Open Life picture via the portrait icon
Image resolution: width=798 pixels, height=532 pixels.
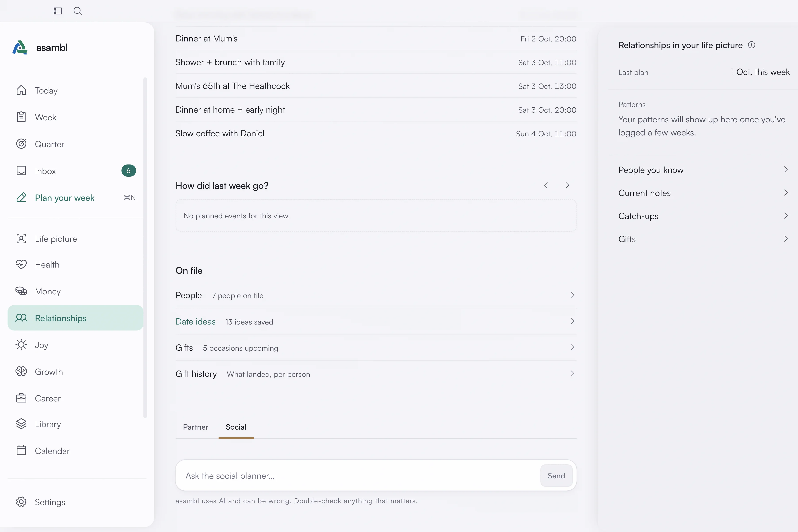(21, 239)
